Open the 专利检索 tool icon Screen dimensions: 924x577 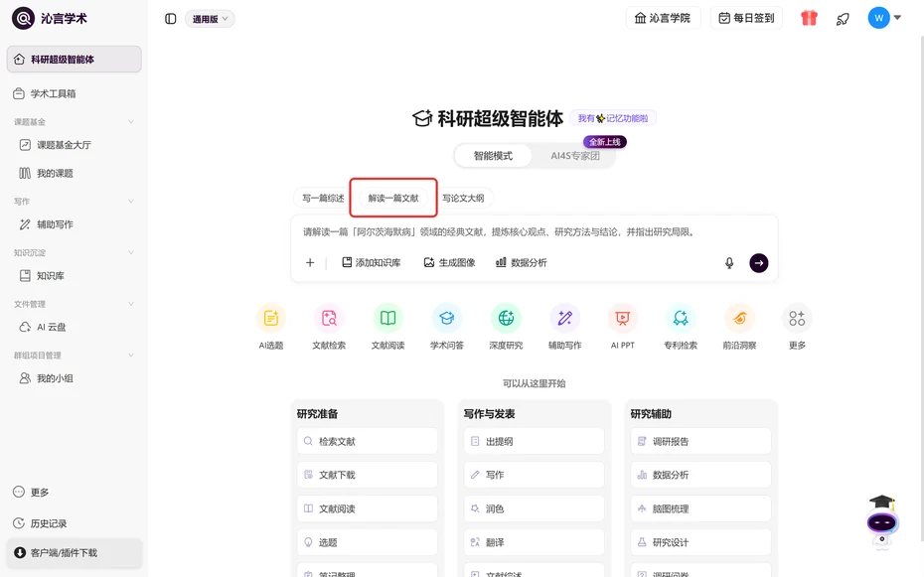[681, 319]
